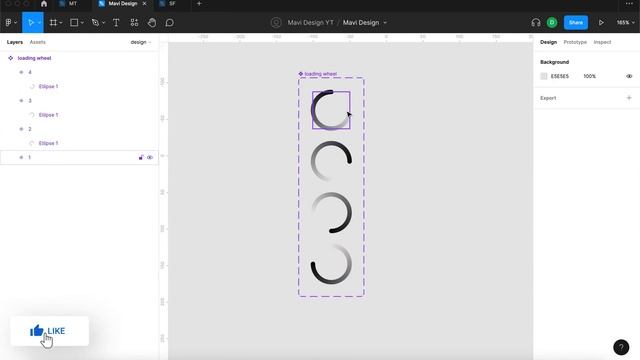Select the Pen tool
The image size is (640, 360).
95,23
